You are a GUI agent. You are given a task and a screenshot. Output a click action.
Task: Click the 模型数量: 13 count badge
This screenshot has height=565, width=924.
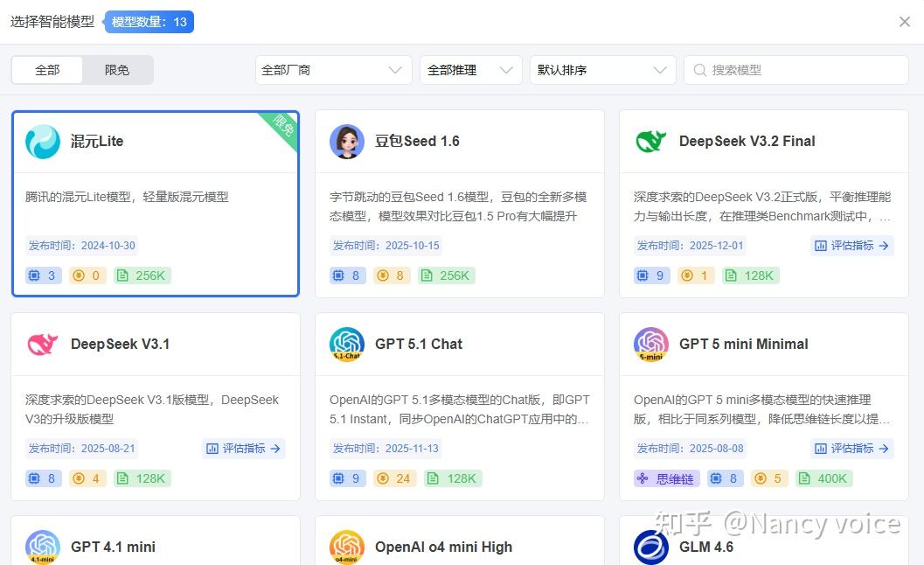(x=149, y=22)
